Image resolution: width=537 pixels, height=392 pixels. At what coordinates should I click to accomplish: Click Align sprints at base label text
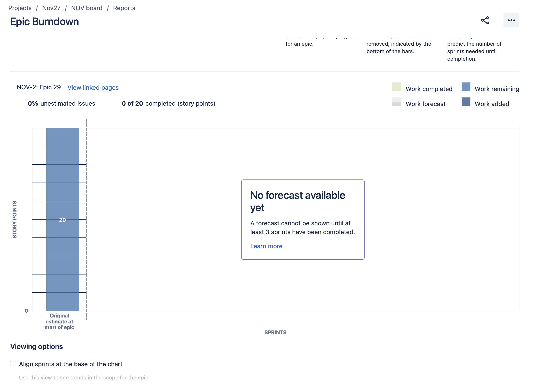(x=71, y=364)
